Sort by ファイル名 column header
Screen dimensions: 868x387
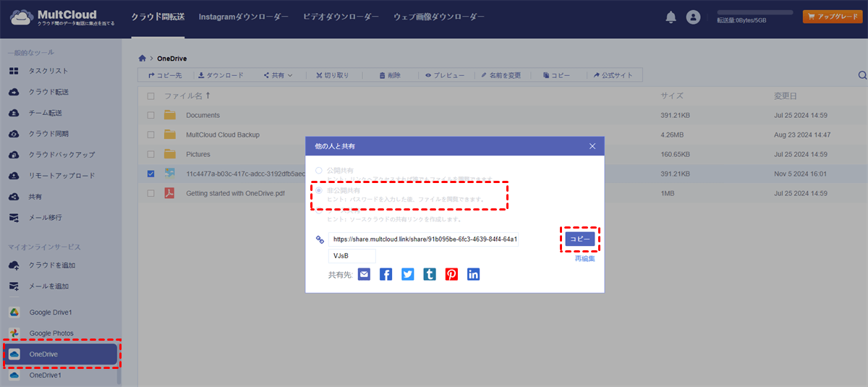187,95
